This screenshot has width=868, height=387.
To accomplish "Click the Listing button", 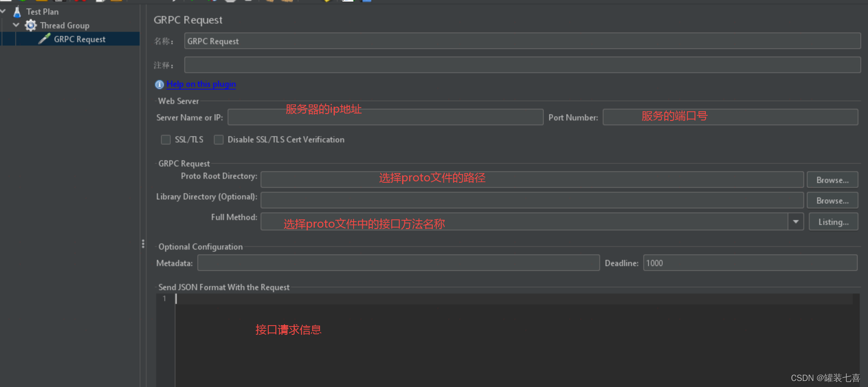I will tap(833, 222).
